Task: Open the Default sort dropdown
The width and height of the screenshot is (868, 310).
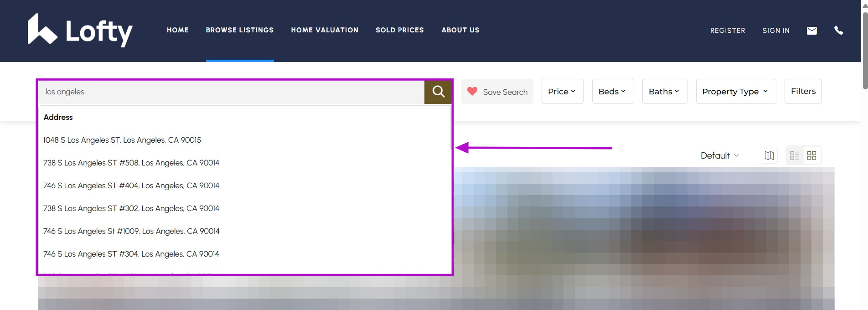Action: (719, 155)
